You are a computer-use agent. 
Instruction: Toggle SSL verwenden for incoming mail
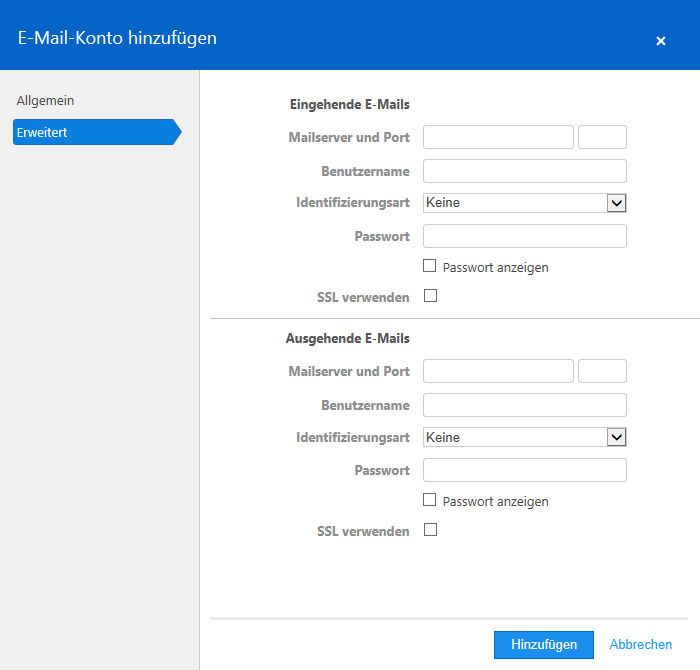430,295
